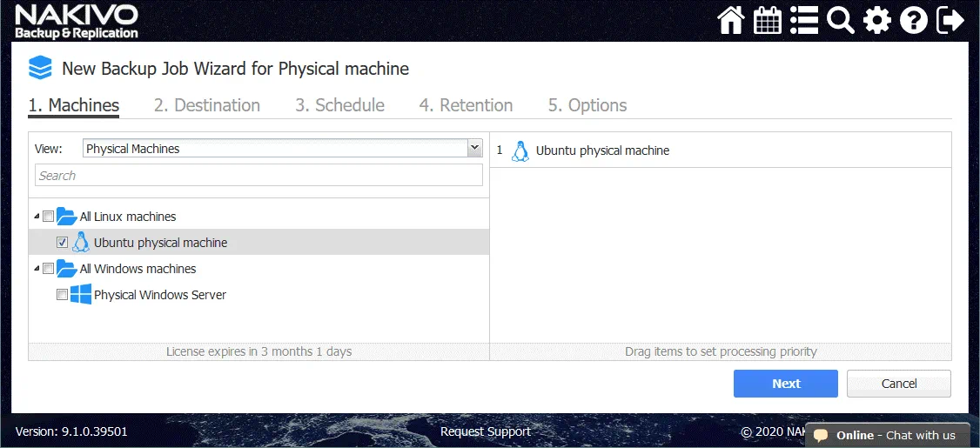The image size is (980, 448).
Task: Tick the Physical Windows Server checkbox
Action: pos(62,295)
